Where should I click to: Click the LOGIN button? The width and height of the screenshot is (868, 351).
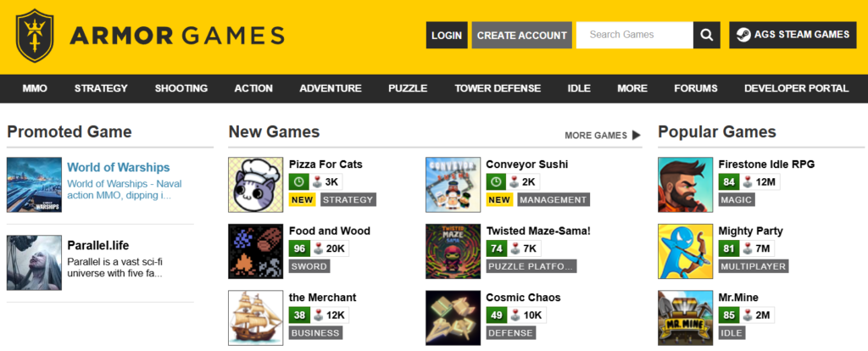(x=446, y=35)
